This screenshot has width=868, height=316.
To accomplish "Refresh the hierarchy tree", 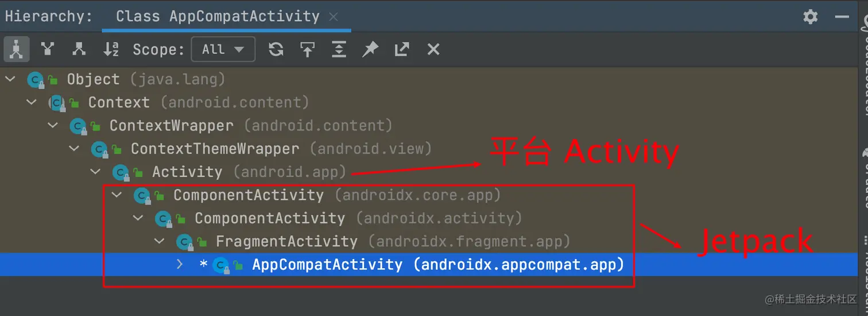I will 276,49.
